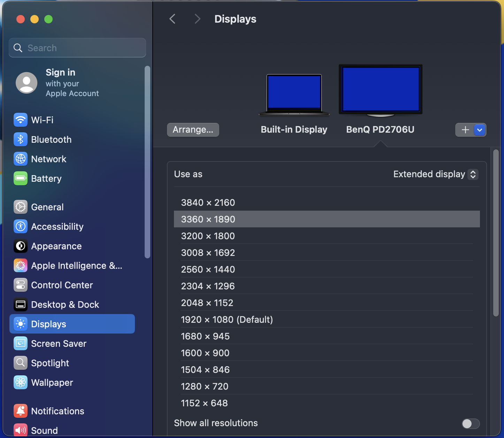
Task: Click the Apple Intelligence icon
Action: click(21, 266)
